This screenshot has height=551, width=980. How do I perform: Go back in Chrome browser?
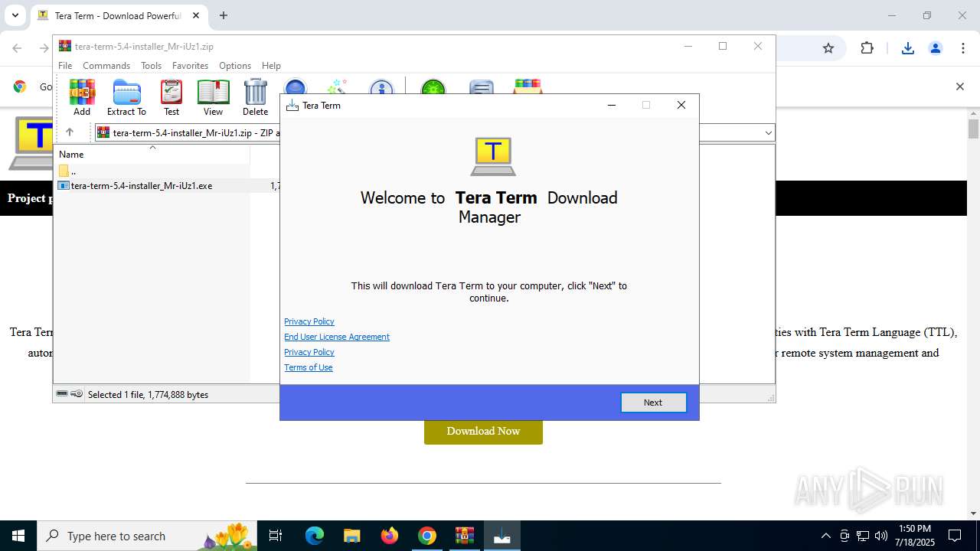pyautogui.click(x=17, y=48)
